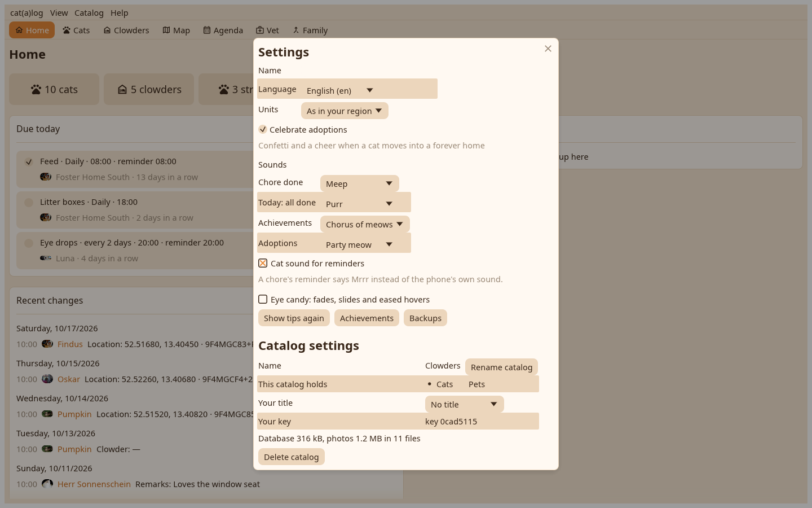Click the Backups button
Image resolution: width=812 pixels, height=508 pixels.
click(x=425, y=318)
